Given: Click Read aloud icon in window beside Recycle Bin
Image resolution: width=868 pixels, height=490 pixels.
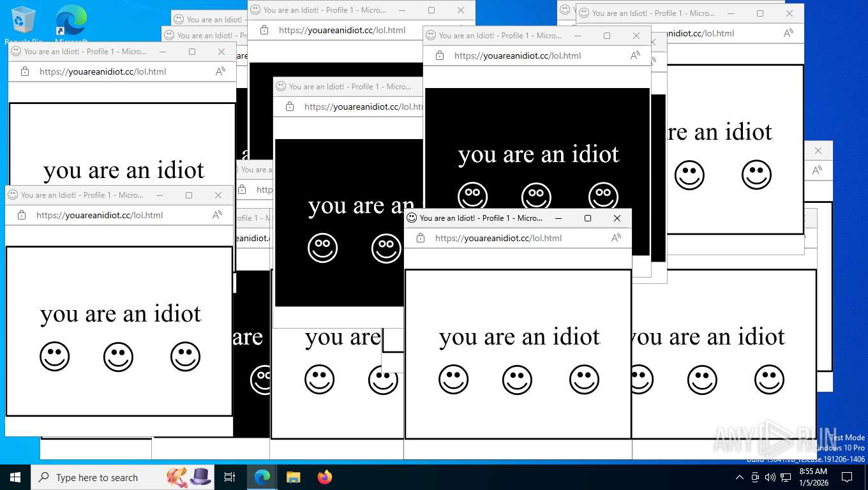Looking at the screenshot, I should (220, 71).
